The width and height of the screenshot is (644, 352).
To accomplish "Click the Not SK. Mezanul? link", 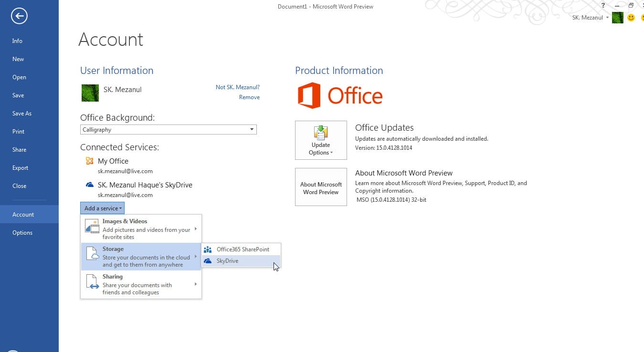I will tap(238, 87).
